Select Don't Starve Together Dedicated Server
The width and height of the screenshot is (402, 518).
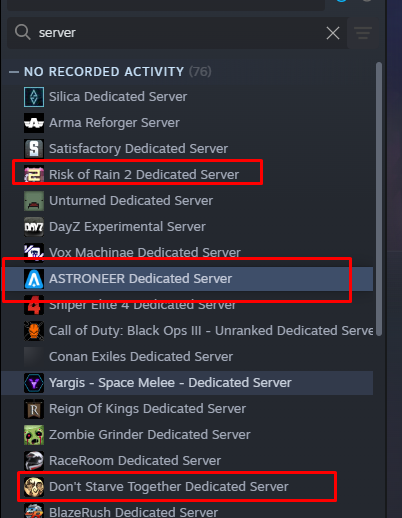point(187,487)
